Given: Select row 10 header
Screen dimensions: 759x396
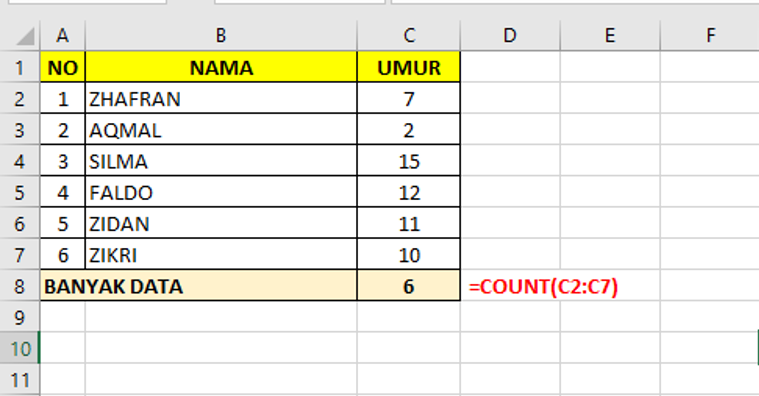Looking at the screenshot, I should point(20,348).
